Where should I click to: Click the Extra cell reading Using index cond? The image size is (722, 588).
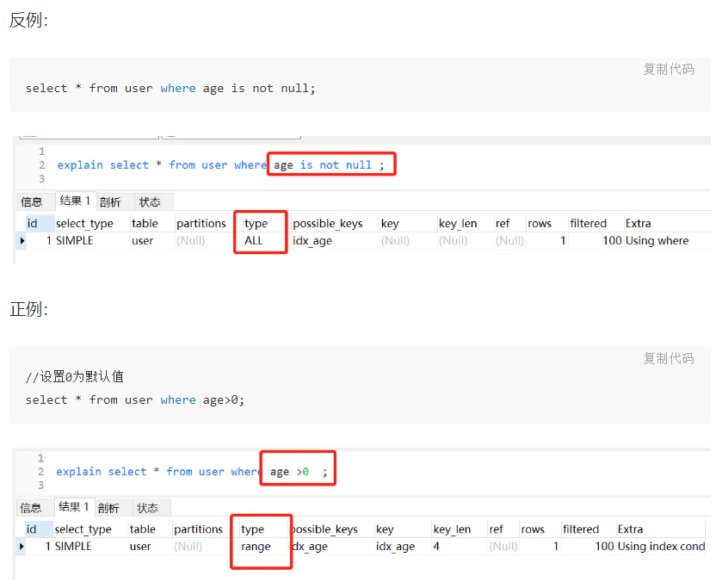click(661, 547)
